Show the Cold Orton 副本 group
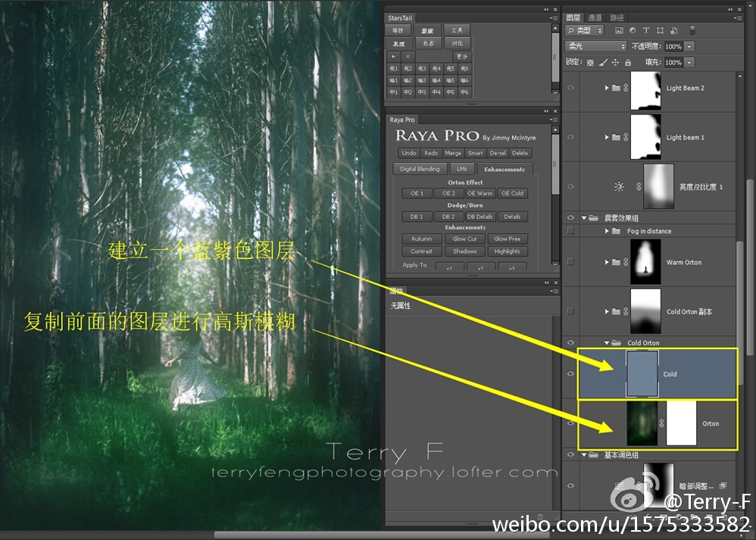This screenshot has width=756, height=540. pos(571,311)
